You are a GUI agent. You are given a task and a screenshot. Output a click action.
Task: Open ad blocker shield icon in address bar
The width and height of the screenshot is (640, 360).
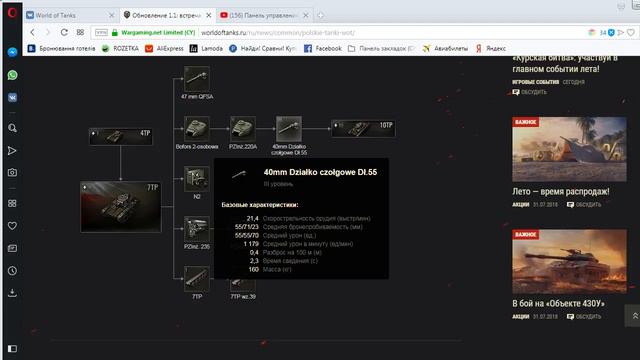(611, 33)
